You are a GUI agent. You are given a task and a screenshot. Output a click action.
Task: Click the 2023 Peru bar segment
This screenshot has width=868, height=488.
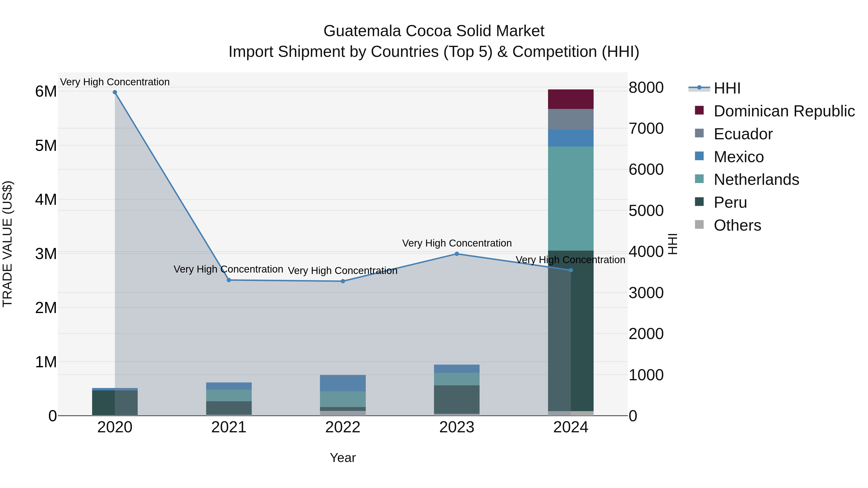tap(457, 399)
